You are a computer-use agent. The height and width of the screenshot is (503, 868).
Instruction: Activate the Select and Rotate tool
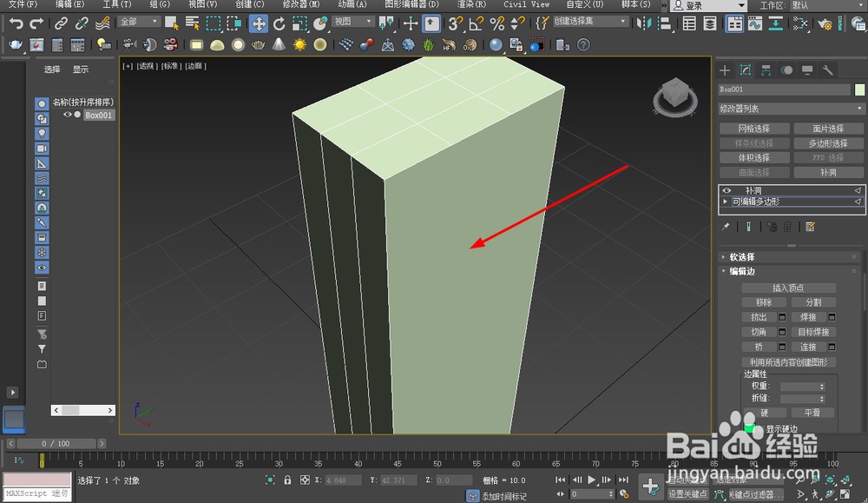tap(279, 23)
